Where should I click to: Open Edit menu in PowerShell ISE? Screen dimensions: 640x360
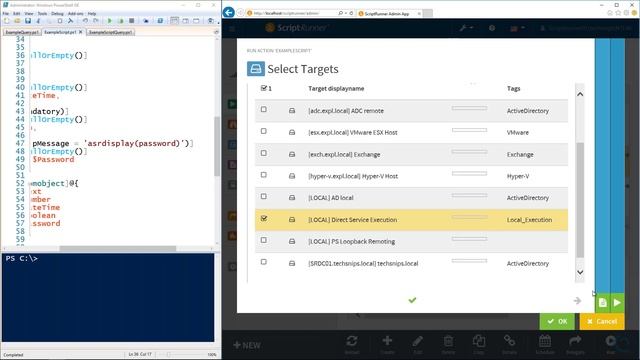pos(17,13)
